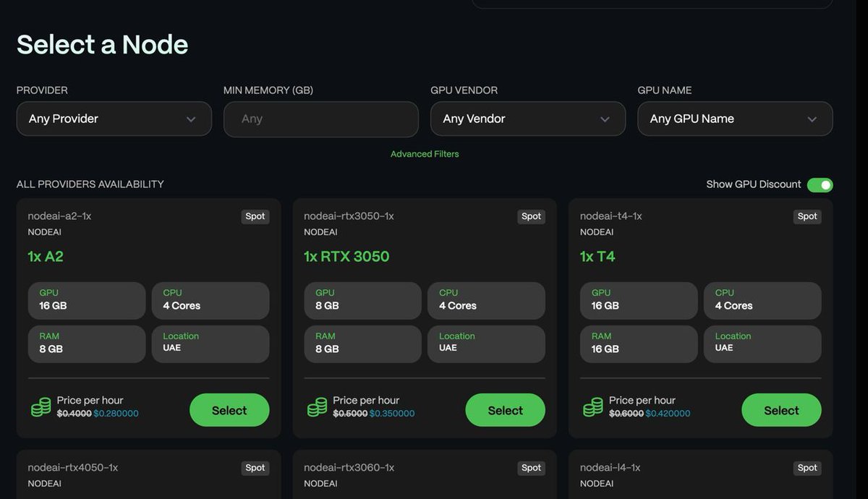Image resolution: width=868 pixels, height=499 pixels.
Task: Toggle the Show GPU Discount switch
Action: tap(820, 185)
